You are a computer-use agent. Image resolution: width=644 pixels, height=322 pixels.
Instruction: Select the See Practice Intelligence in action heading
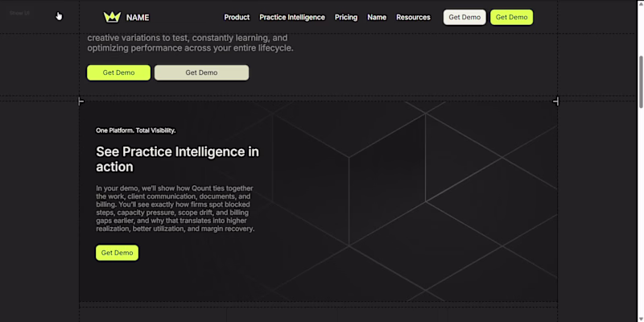(x=177, y=159)
